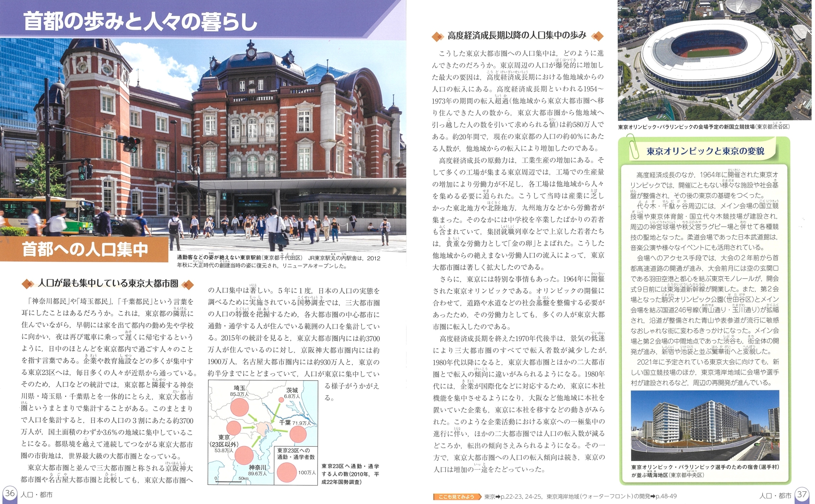Click the stadium caption mentioning 新国立競技場
The height and width of the screenshot is (504, 815).
[x=704, y=127]
